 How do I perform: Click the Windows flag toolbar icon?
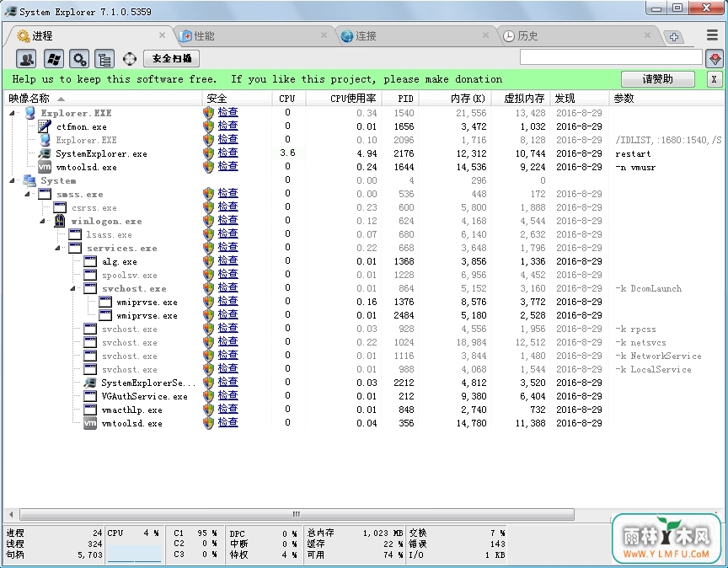coord(53,59)
